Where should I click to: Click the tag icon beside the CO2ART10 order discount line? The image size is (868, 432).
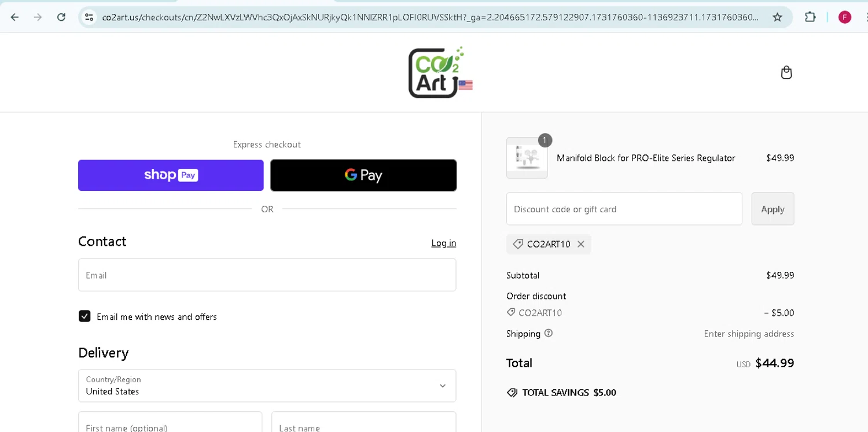(511, 312)
